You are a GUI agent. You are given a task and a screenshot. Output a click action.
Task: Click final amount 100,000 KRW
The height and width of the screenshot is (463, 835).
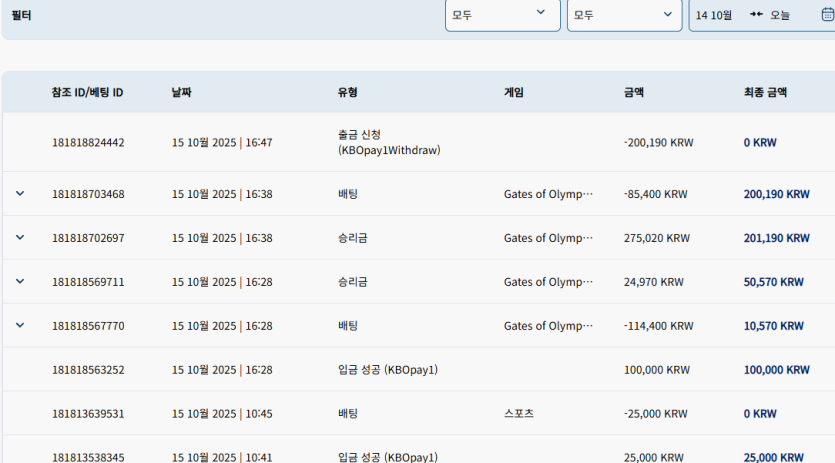pos(776,370)
